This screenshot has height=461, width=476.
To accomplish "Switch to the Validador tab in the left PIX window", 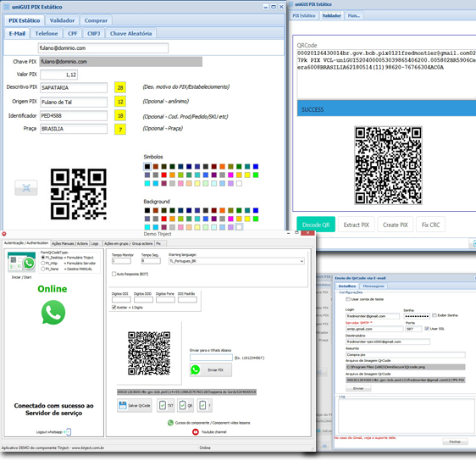I will [62, 20].
